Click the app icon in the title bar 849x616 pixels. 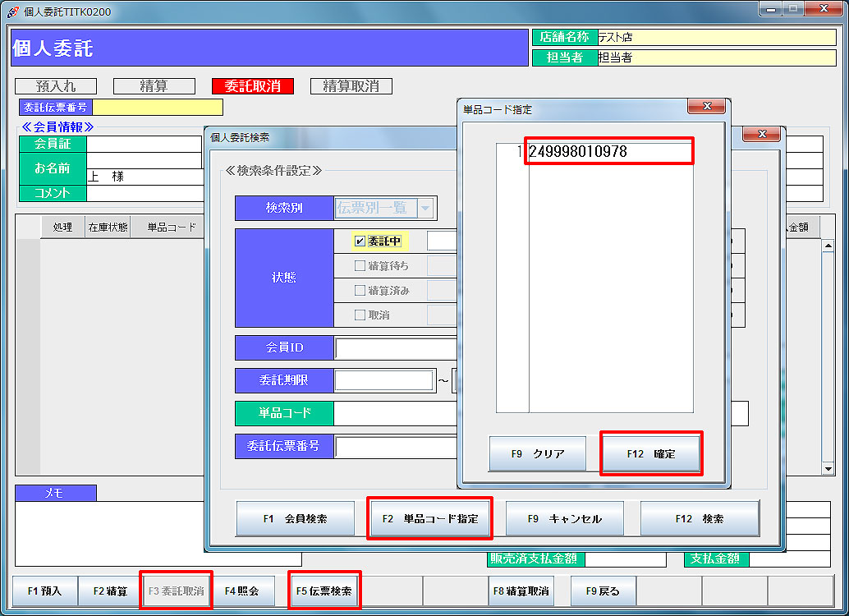click(13, 11)
